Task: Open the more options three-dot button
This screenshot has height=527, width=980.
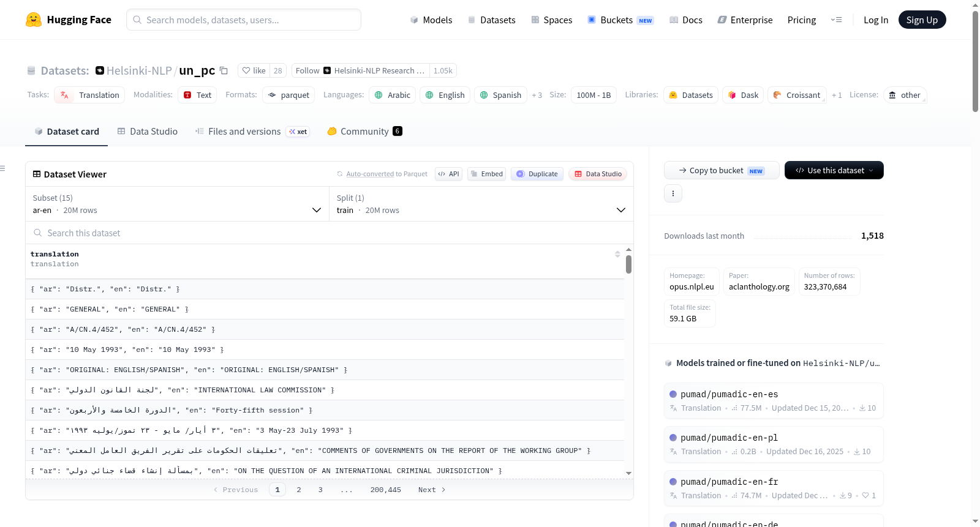Action: [x=673, y=193]
